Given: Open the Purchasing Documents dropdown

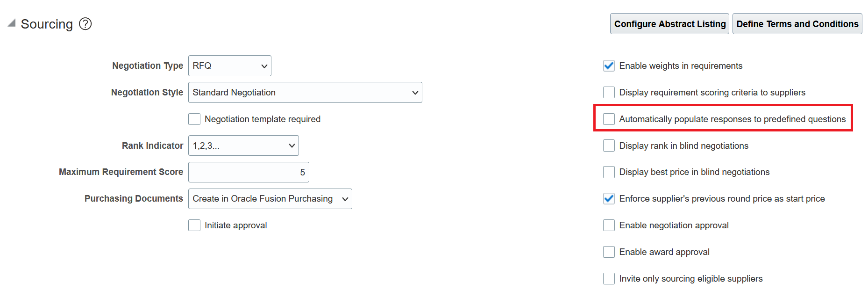Looking at the screenshot, I should click(x=270, y=199).
